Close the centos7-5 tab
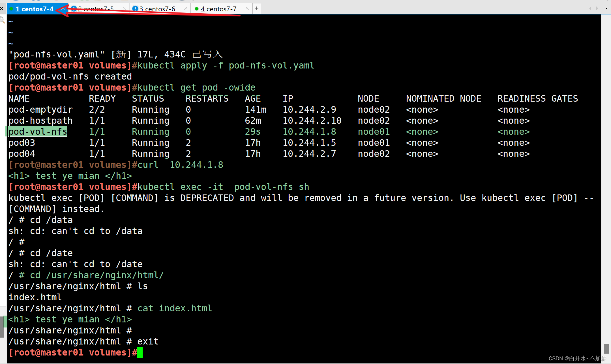 [125, 8]
